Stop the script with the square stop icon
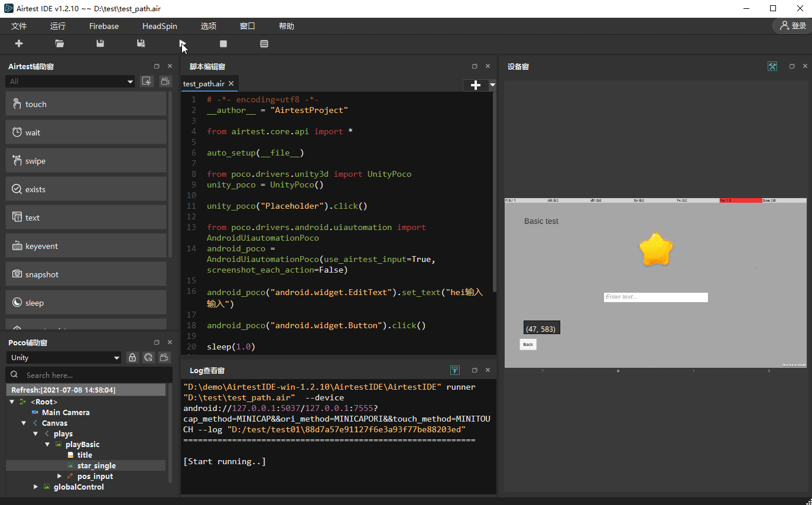The image size is (812, 505). (x=223, y=43)
